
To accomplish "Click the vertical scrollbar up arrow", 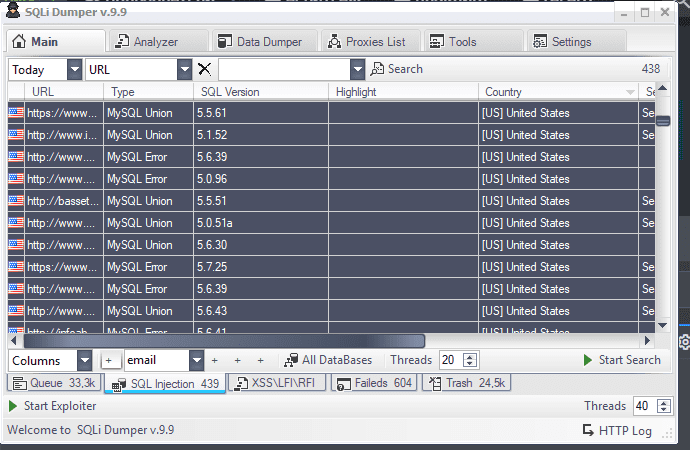I will pyautogui.click(x=662, y=88).
